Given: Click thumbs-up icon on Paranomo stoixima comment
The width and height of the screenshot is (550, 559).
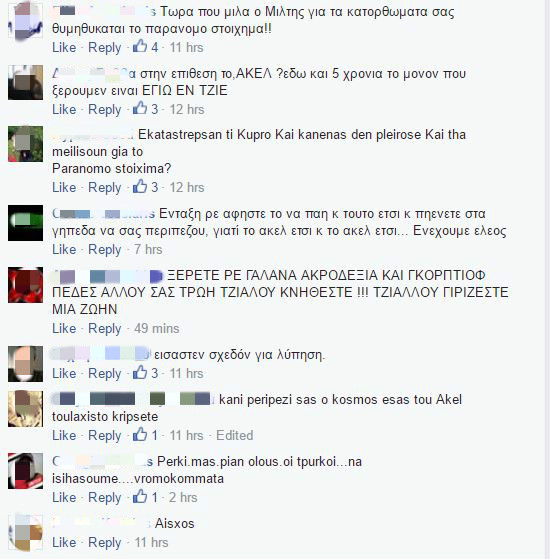Looking at the screenshot, I should click(x=140, y=186).
